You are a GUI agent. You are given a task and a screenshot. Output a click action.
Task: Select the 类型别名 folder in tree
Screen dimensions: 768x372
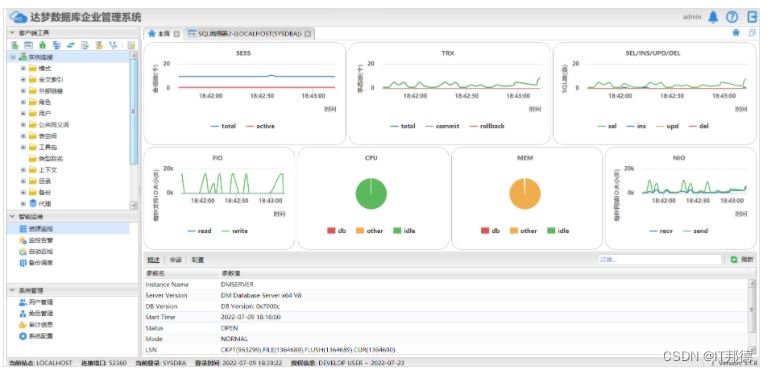(x=46, y=159)
